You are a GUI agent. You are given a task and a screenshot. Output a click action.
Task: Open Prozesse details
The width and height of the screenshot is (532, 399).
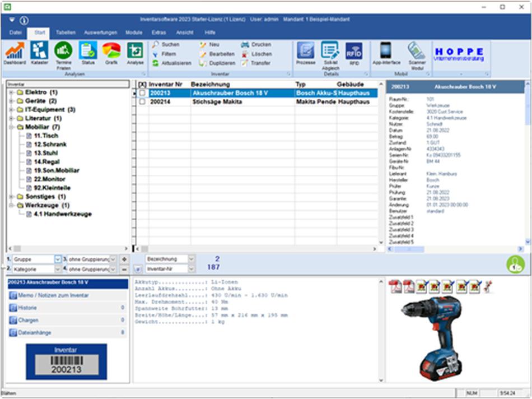306,53
